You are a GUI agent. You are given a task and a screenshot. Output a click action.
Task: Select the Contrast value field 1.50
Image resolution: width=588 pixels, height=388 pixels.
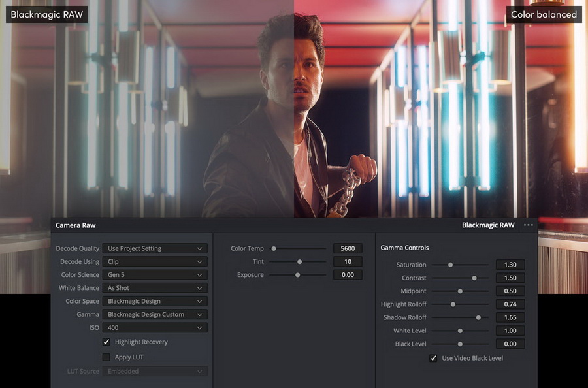510,278
